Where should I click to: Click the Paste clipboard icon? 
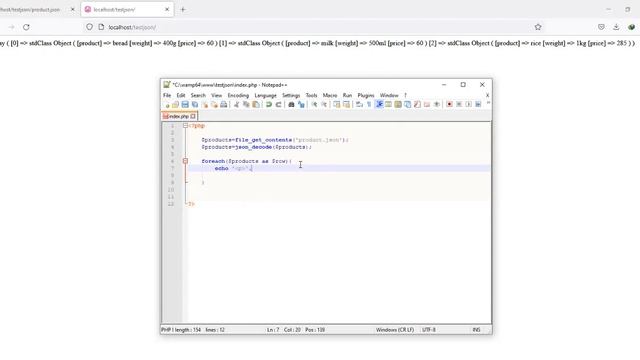(256, 105)
